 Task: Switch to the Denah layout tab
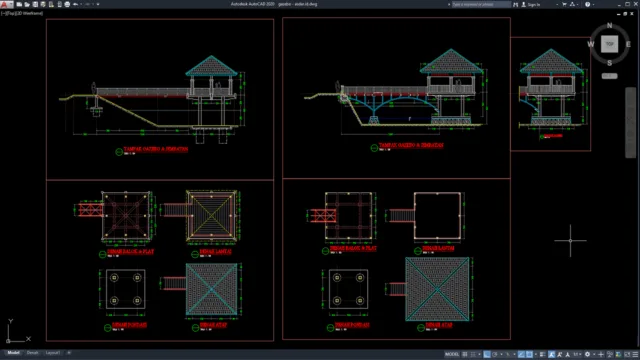tap(33, 353)
